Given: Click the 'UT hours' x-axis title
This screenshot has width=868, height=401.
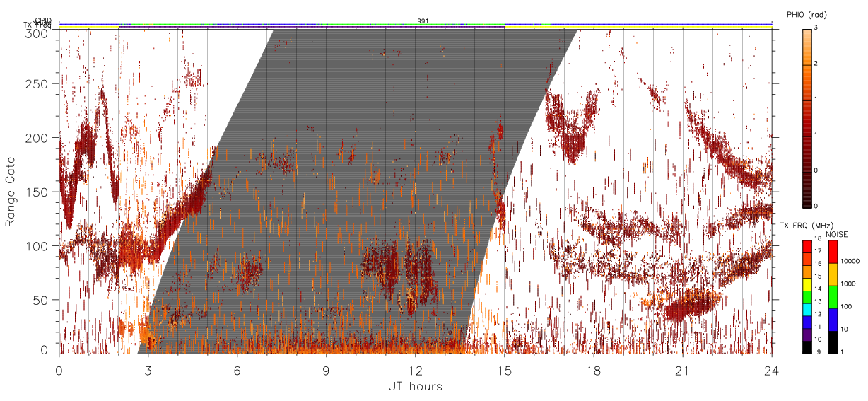Looking at the screenshot, I should pos(415,386).
